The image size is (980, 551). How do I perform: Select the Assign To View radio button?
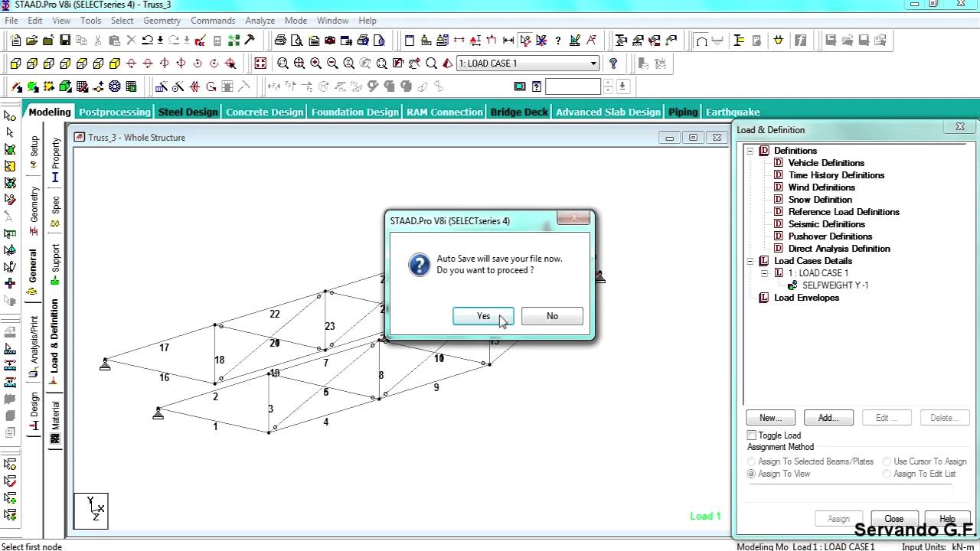(x=752, y=474)
